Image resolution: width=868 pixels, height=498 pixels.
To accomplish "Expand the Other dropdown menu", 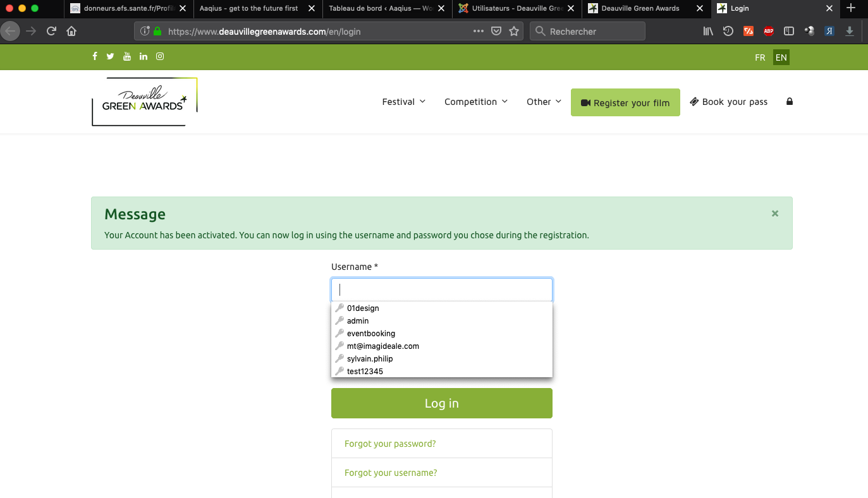I will pyautogui.click(x=544, y=102).
